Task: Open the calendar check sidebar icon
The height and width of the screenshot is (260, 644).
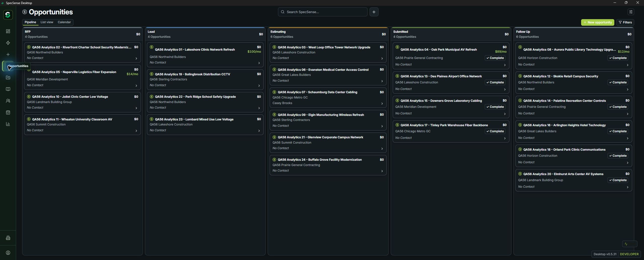Action: pyautogui.click(x=8, y=112)
